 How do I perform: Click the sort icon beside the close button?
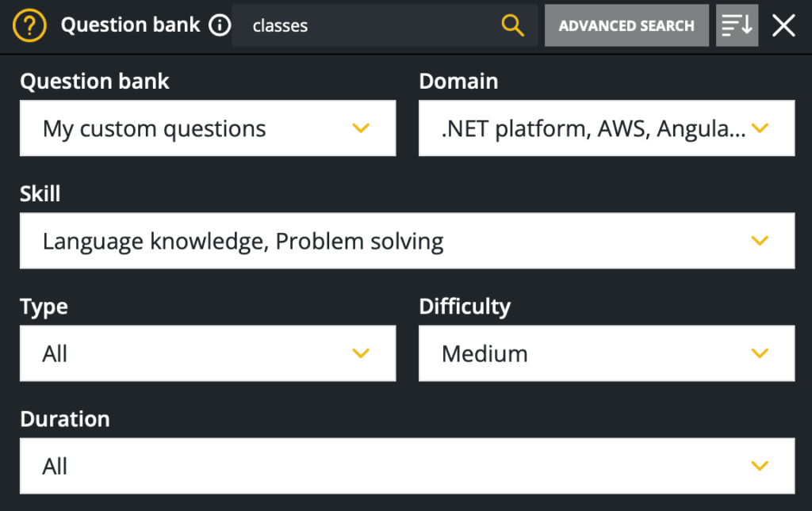(x=737, y=25)
